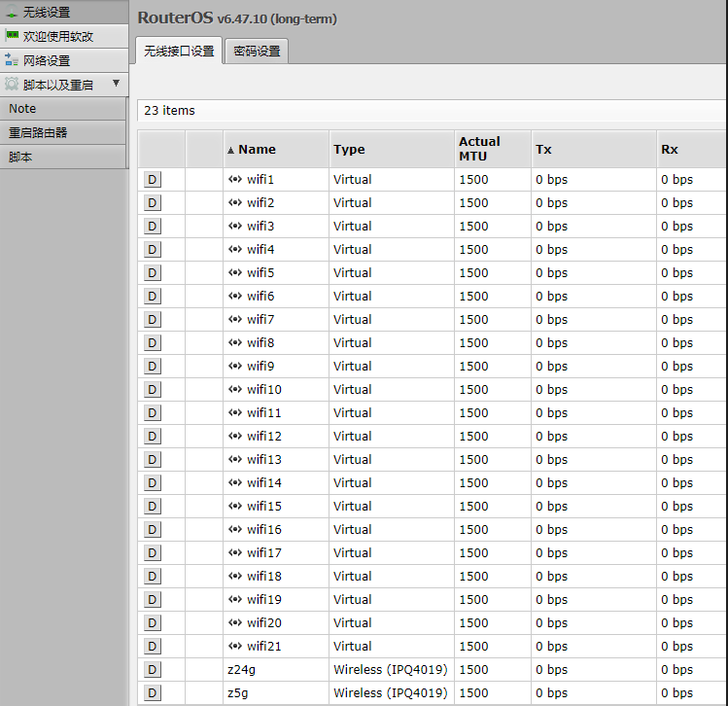728x706 pixels.
Task: Sort by the Name column header
Action: point(257,150)
